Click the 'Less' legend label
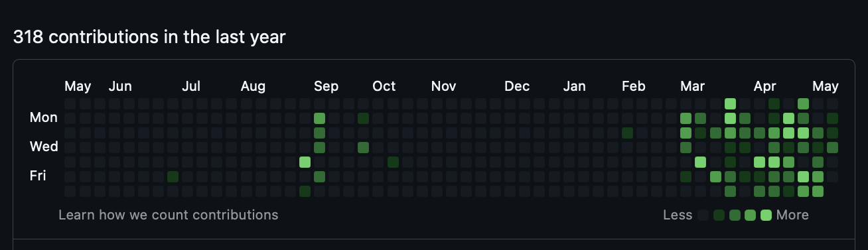The height and width of the screenshot is (250, 868). tap(678, 215)
